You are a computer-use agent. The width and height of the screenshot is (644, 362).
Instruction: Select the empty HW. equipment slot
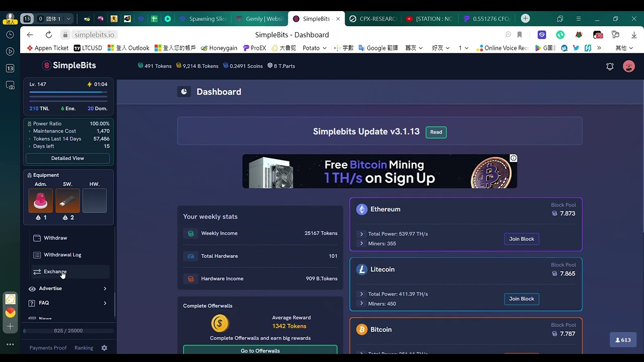point(95,201)
